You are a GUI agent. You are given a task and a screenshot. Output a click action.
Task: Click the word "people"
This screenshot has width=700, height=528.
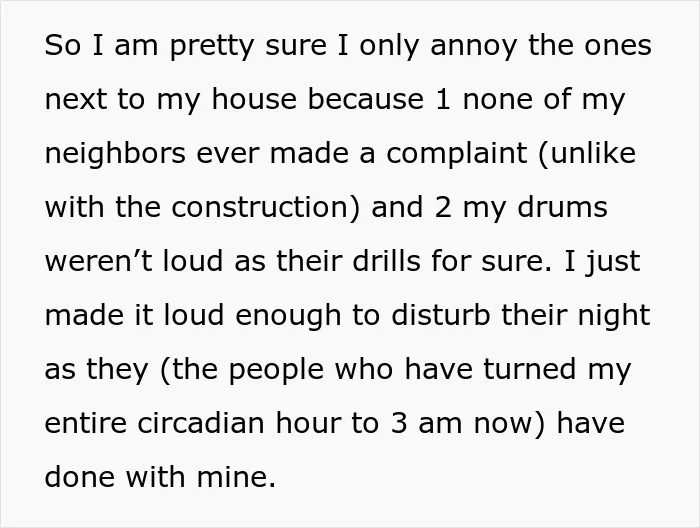click(276, 370)
